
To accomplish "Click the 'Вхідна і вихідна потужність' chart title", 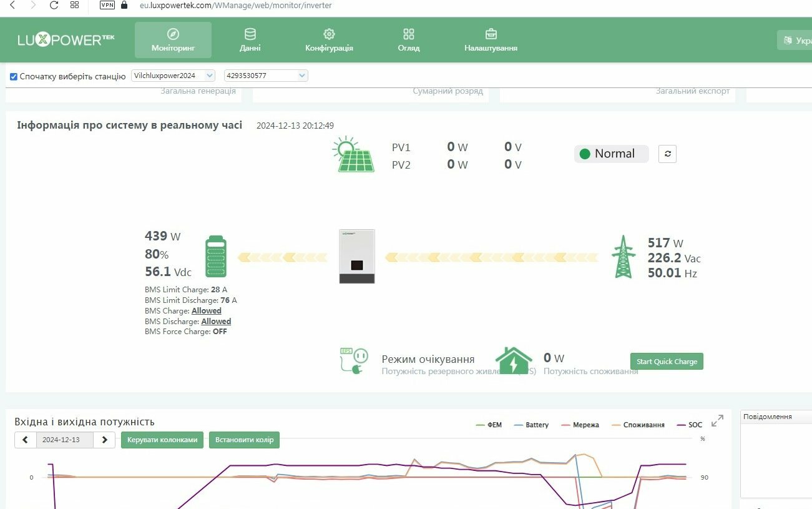I will click(84, 422).
